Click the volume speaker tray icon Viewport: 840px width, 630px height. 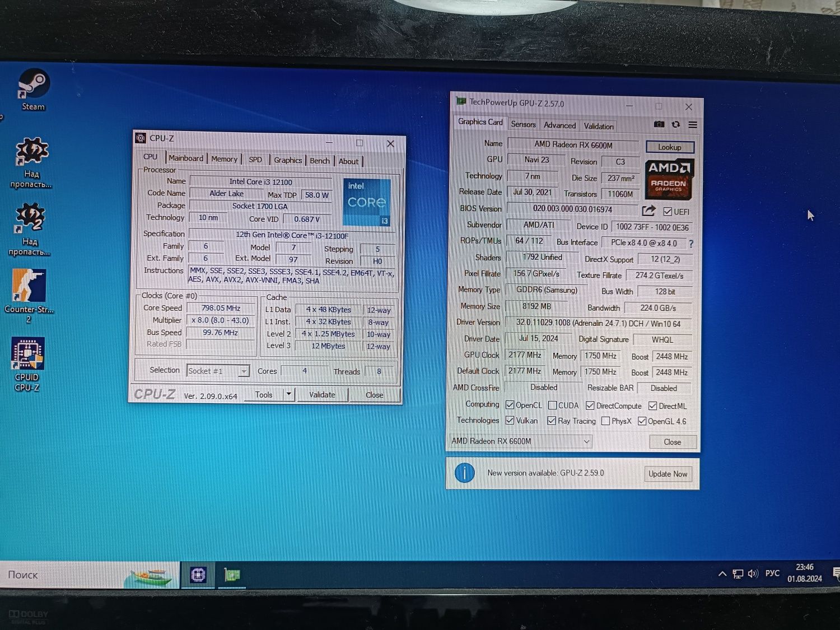(753, 573)
